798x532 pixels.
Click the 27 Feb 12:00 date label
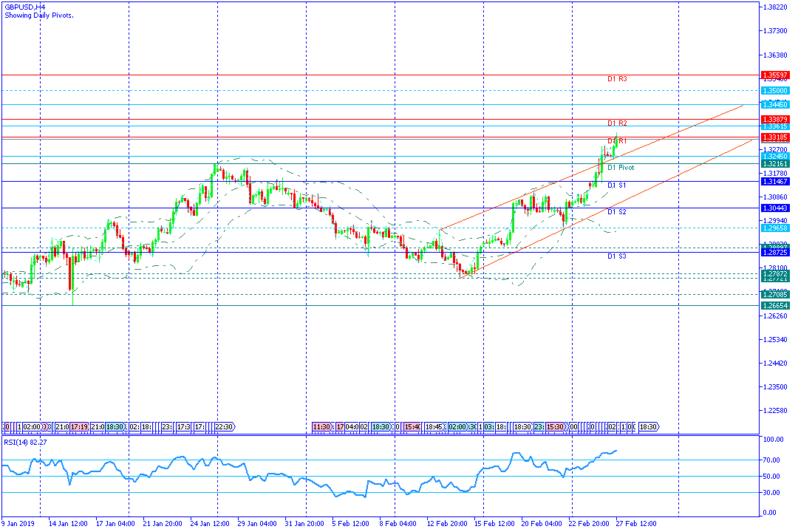636,523
